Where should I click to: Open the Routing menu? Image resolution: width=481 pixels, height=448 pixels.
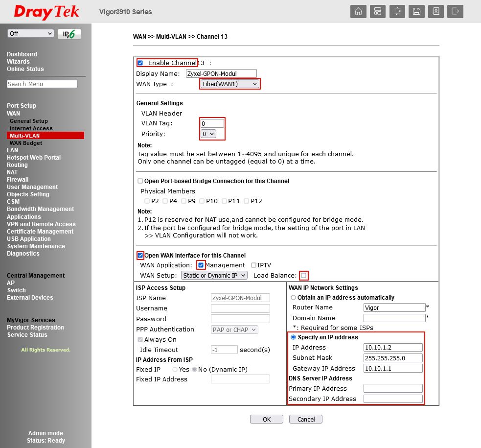[17, 165]
